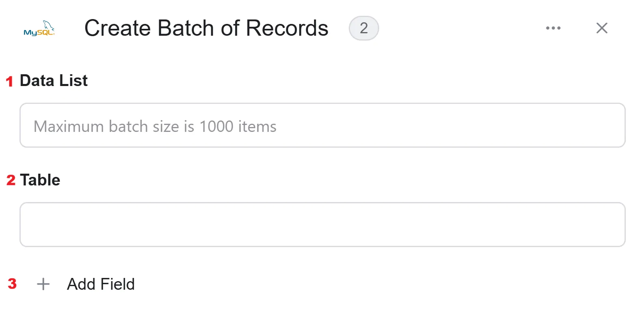Click the right end of Data List field
This screenshot has height=310, width=644.
coord(608,125)
